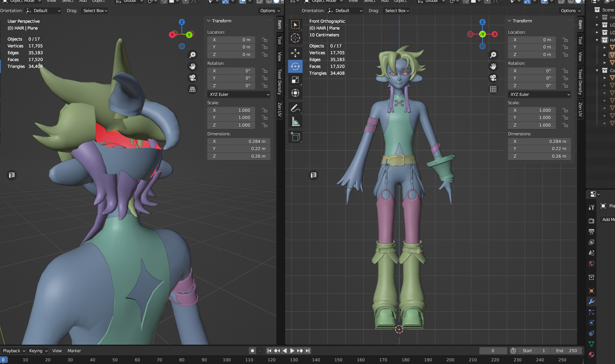This screenshot has width=615, height=364.
Task: Choose the Scale tool
Action: [x=295, y=80]
